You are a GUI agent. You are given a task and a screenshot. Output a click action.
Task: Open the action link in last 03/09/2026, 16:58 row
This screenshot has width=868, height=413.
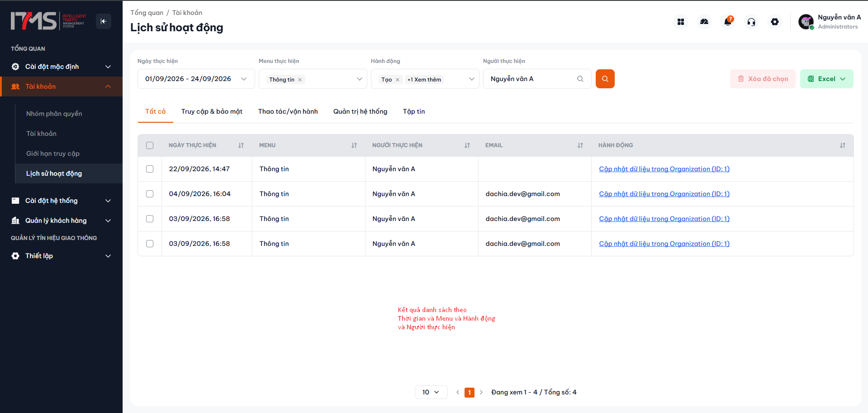coord(664,244)
